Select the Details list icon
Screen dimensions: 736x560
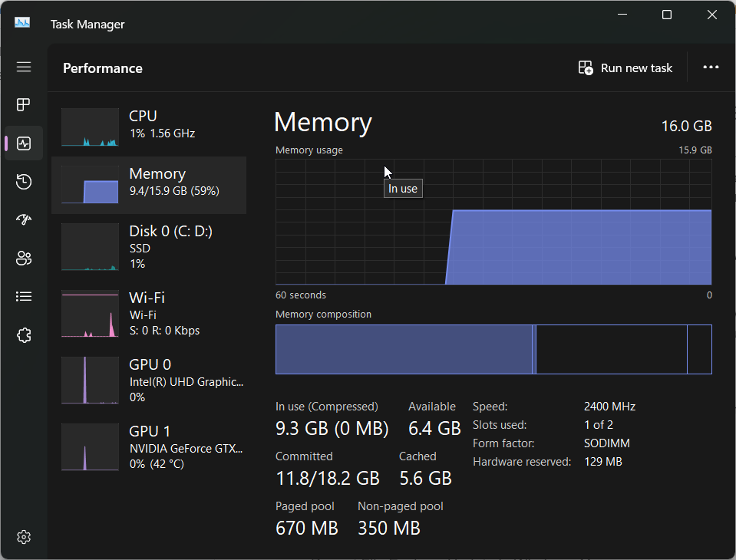click(x=24, y=297)
